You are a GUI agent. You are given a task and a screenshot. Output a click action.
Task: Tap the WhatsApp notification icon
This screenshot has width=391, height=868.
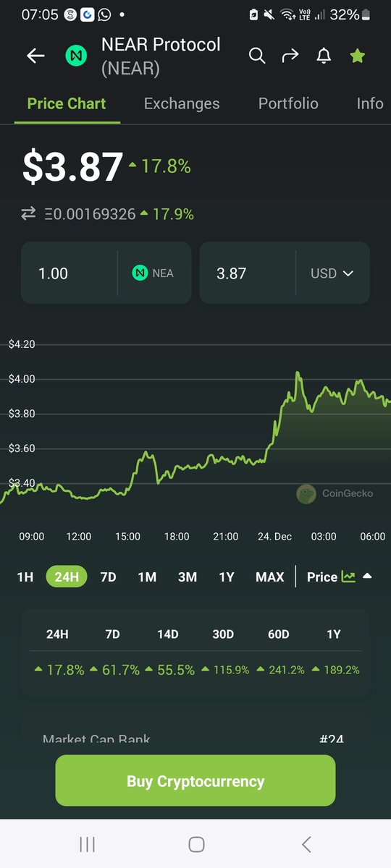[104, 14]
